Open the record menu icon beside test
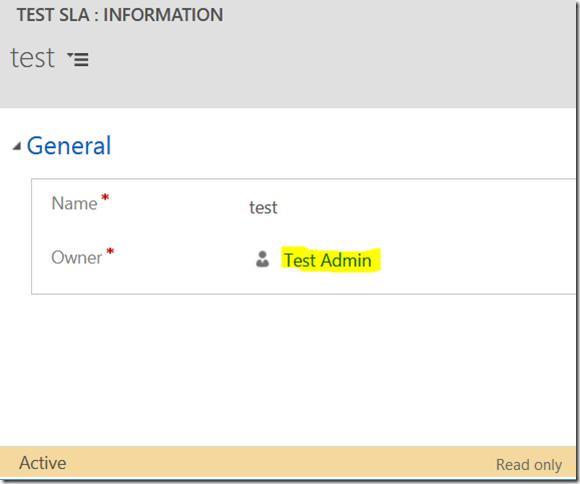Viewport: 580px width, 484px height. (78, 59)
